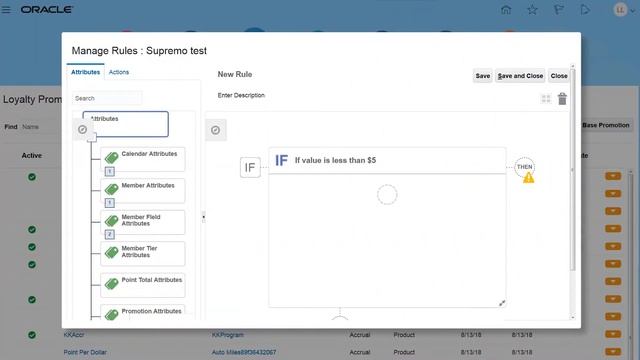
Task: Expand Member Attributes child count badge
Action: coord(109,203)
